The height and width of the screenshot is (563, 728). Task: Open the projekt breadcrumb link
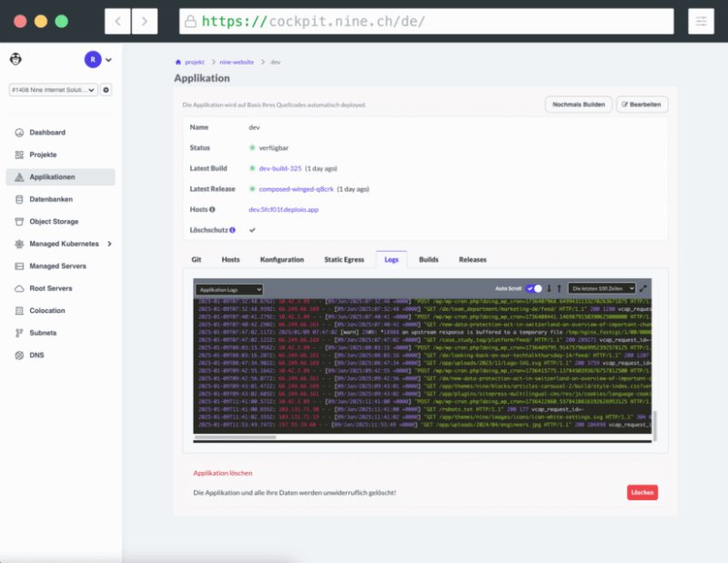195,62
